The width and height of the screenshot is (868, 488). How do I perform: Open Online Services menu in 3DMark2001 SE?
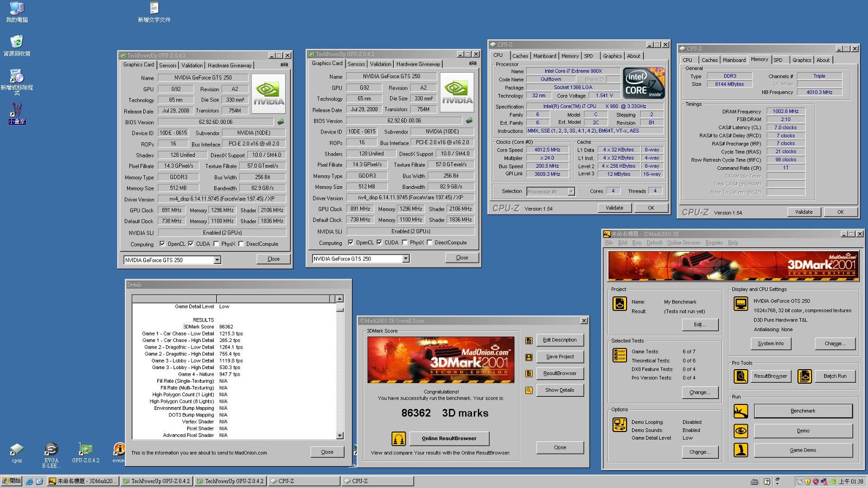pos(684,243)
